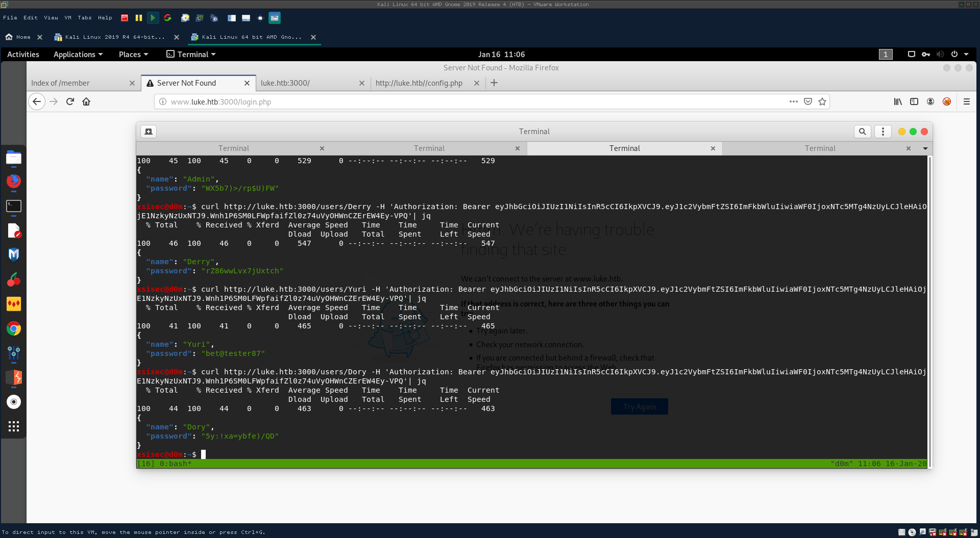Go back in Firefox history

pos(37,101)
